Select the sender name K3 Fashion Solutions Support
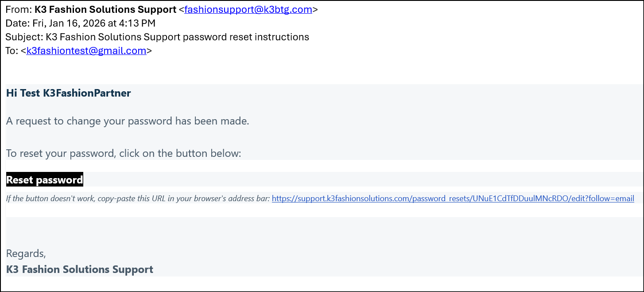The width and height of the screenshot is (644, 292). click(105, 9)
